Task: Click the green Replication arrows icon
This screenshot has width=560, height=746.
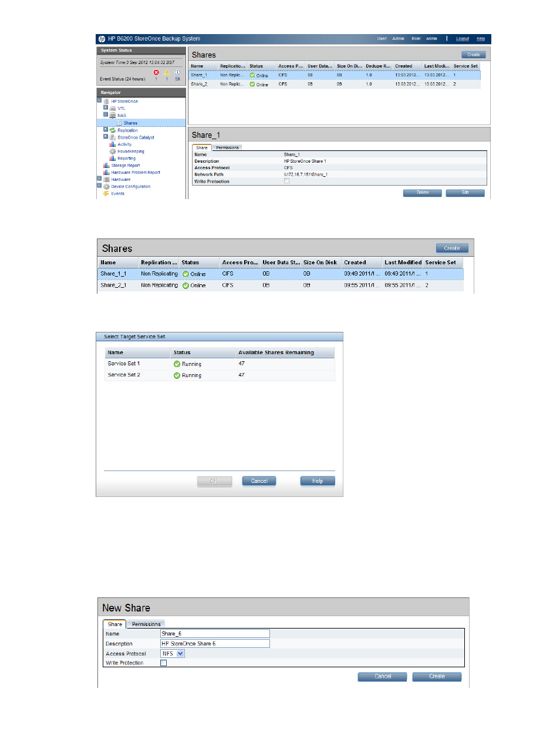Action: click(113, 130)
